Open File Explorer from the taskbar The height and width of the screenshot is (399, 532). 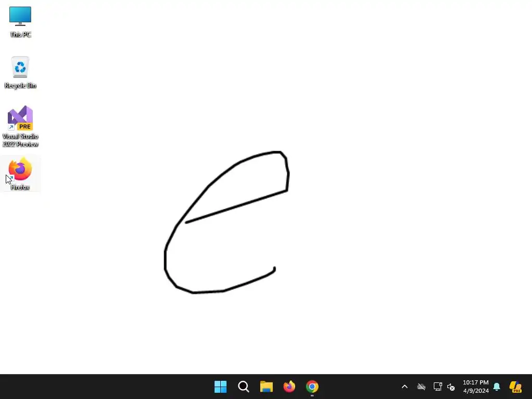click(x=267, y=387)
